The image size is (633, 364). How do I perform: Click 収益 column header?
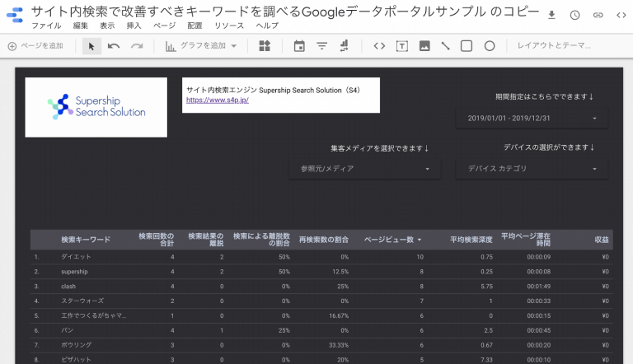(602, 240)
